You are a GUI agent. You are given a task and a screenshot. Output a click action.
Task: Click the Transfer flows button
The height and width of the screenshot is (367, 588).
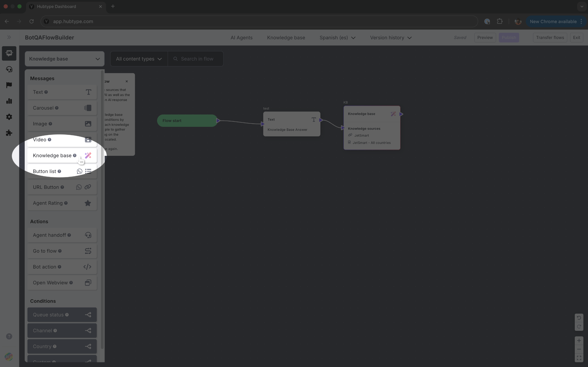550,38
